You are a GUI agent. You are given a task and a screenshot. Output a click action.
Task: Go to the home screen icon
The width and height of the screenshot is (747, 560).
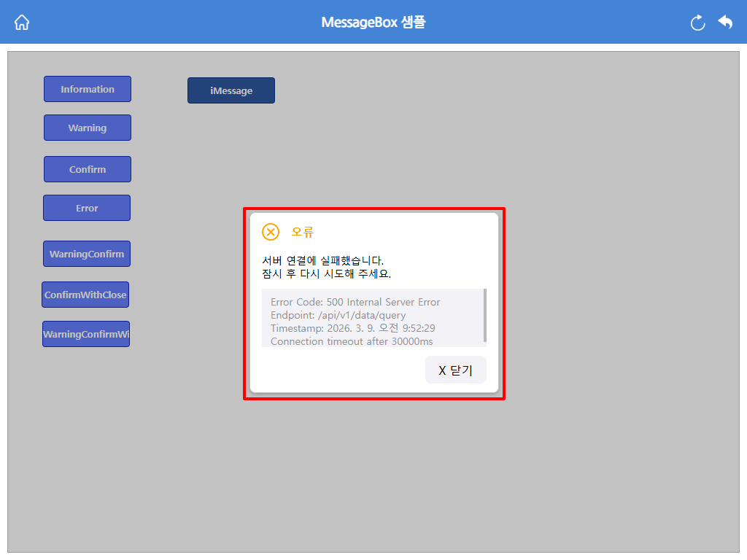22,23
